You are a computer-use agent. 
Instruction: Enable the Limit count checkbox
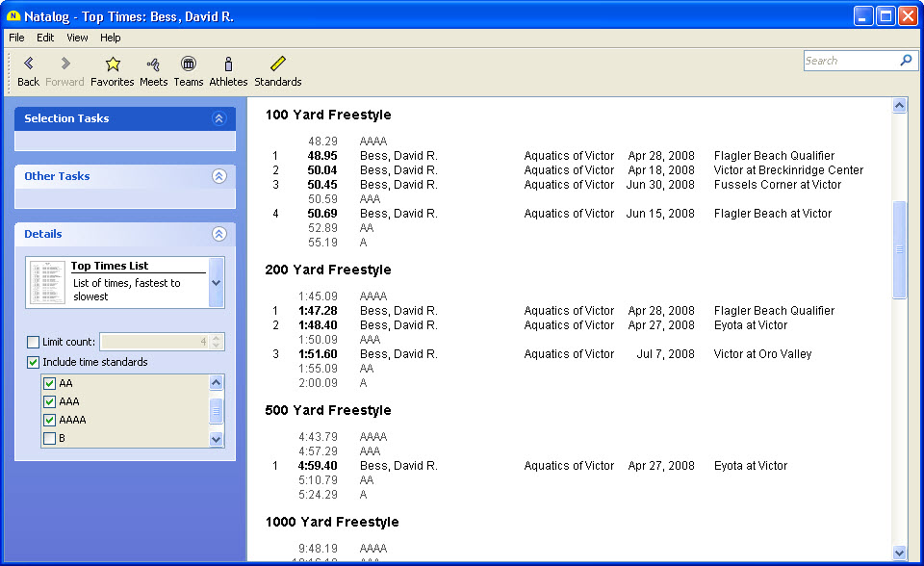34,342
